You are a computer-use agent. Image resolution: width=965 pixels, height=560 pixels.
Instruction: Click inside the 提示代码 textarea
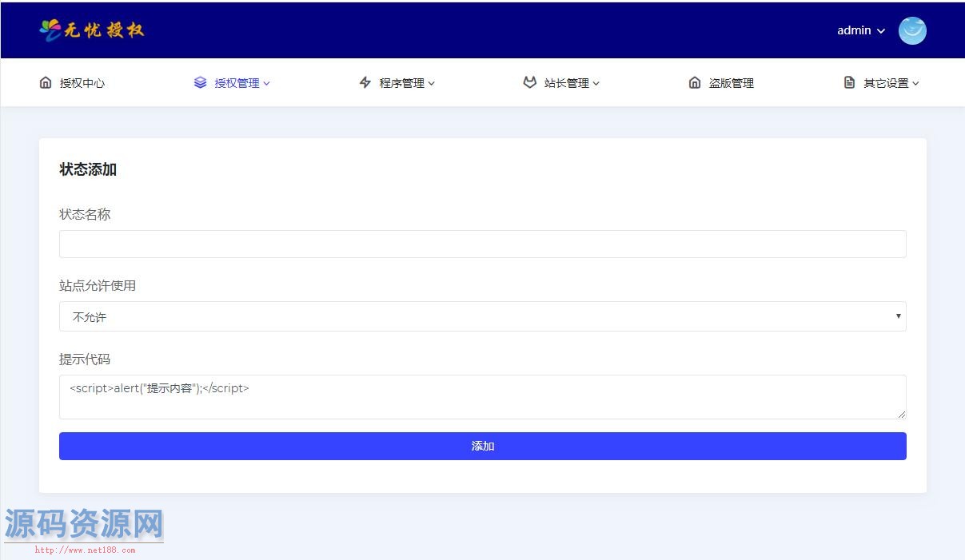(x=483, y=397)
